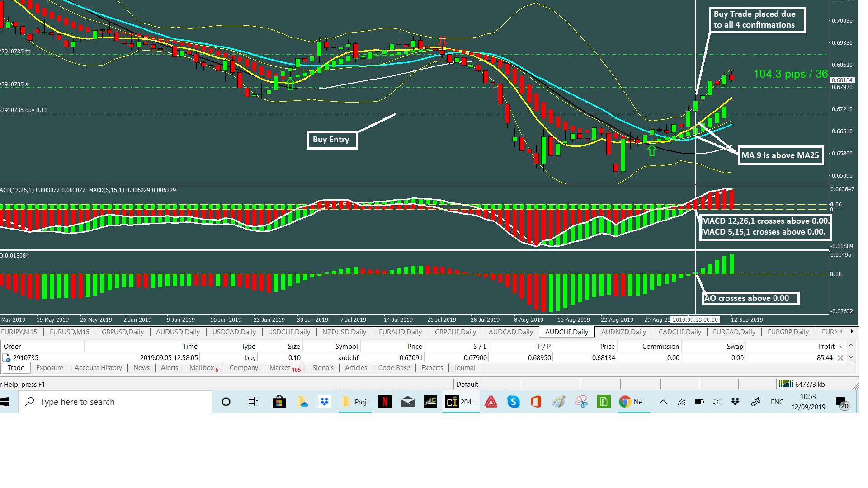
Task: Open the Proj... folder window on taskbar
Action: pos(355,402)
